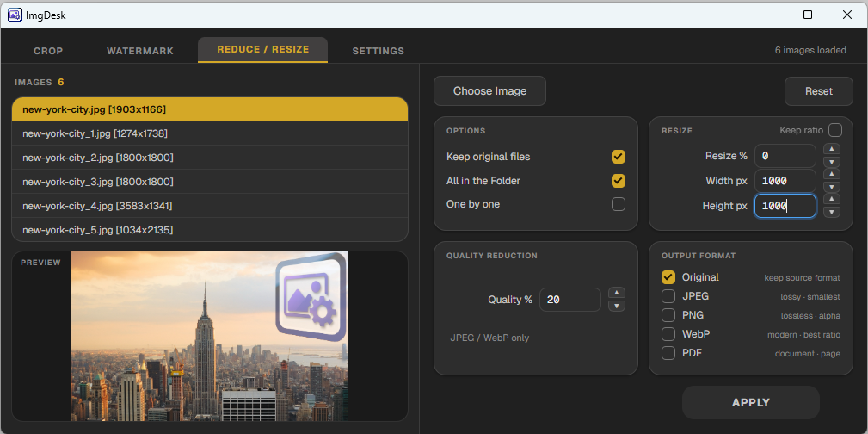Select the Reduce / Resize tab
The width and height of the screenshot is (868, 434).
point(263,49)
